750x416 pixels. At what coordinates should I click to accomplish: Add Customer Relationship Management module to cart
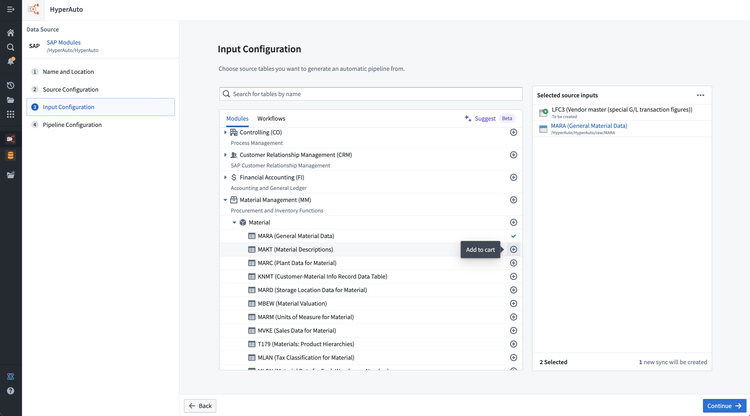click(x=513, y=155)
